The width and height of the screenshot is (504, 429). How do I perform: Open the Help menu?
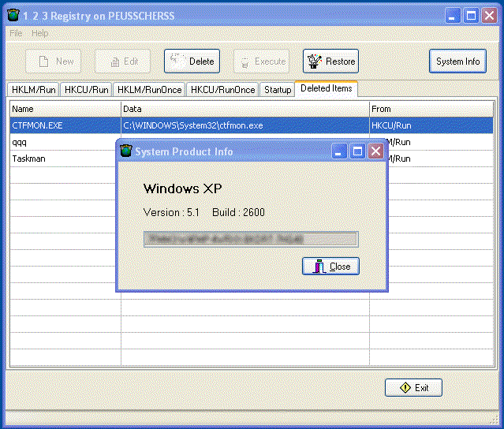point(40,33)
